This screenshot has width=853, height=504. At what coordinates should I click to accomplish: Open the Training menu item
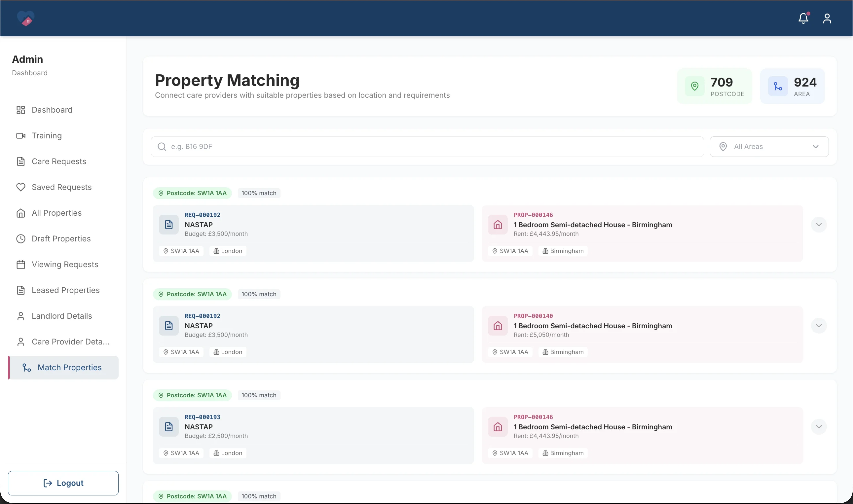63,135
